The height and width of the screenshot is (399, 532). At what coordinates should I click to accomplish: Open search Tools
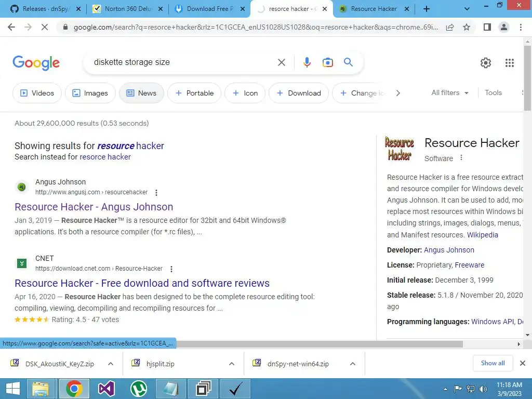[493, 92]
